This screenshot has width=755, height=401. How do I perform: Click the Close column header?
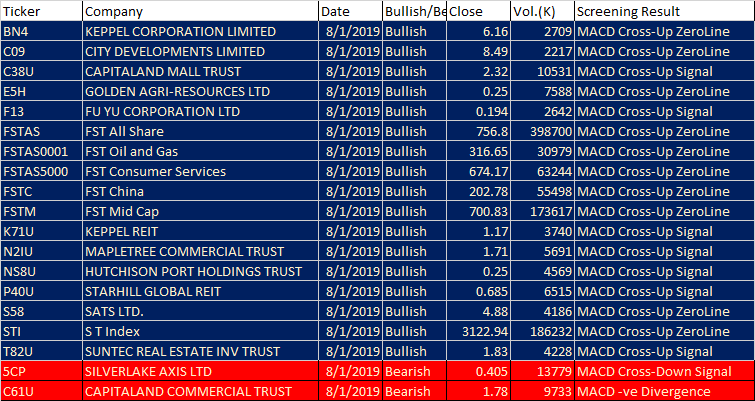point(479,11)
